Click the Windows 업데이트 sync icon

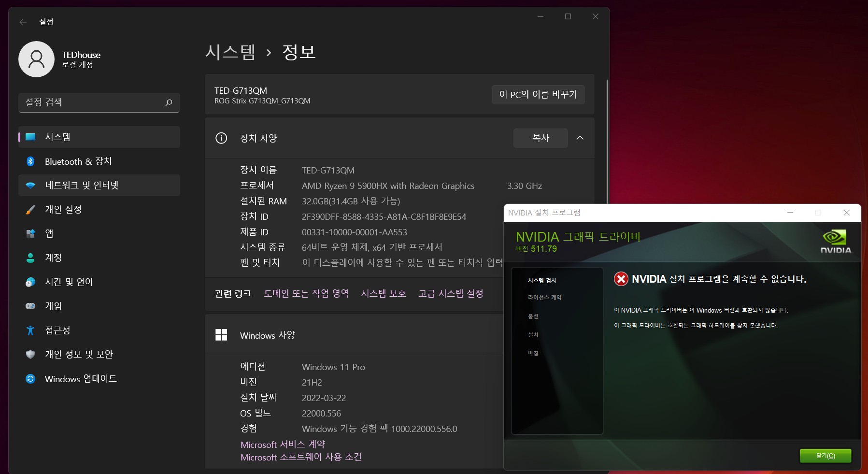[x=30, y=379]
